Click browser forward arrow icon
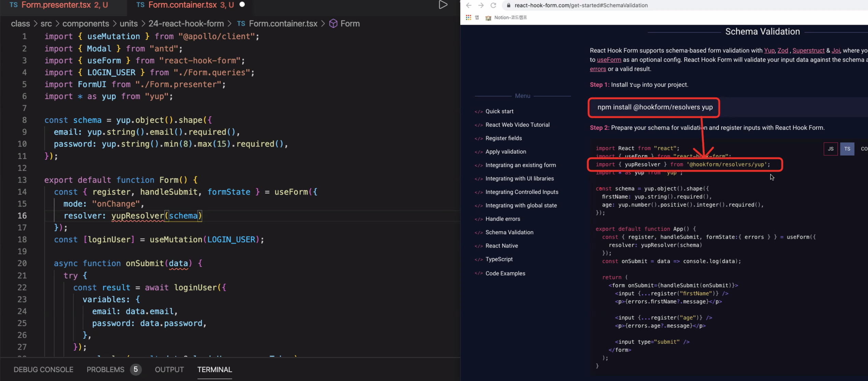Image resolution: width=868 pixels, height=381 pixels. 481,5
